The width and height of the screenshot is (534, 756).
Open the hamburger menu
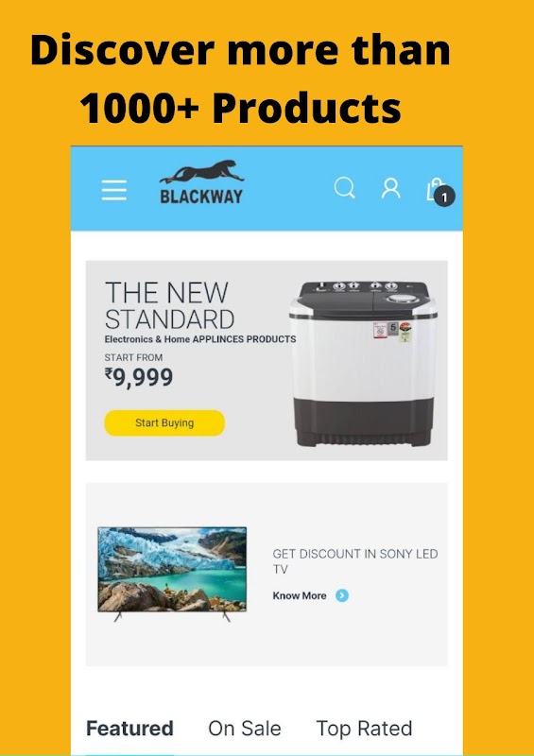point(114,190)
